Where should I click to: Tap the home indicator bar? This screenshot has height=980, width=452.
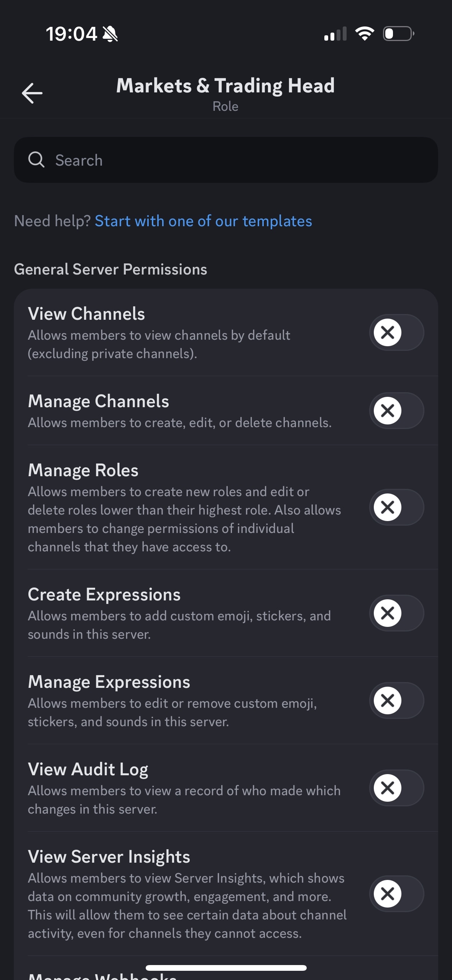coord(226,967)
